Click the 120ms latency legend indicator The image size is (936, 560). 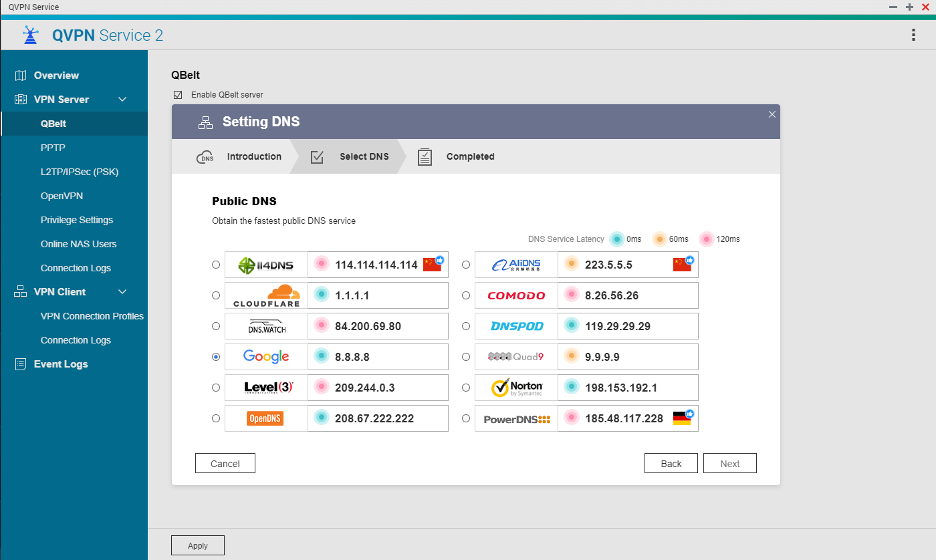(x=707, y=239)
